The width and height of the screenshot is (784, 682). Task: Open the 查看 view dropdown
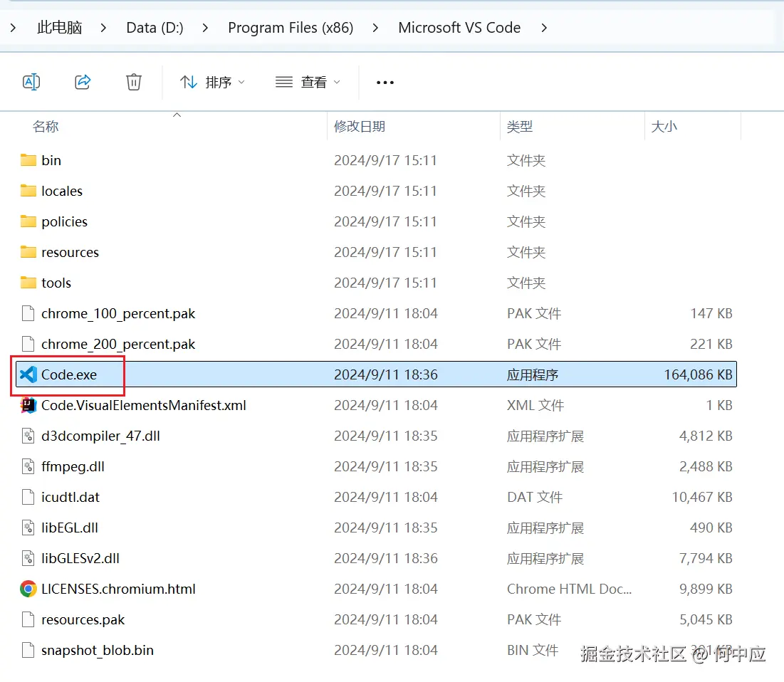tap(308, 82)
